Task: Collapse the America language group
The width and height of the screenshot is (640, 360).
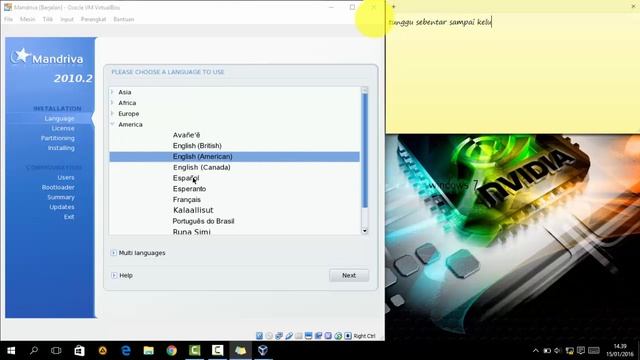Action: click(x=112, y=124)
